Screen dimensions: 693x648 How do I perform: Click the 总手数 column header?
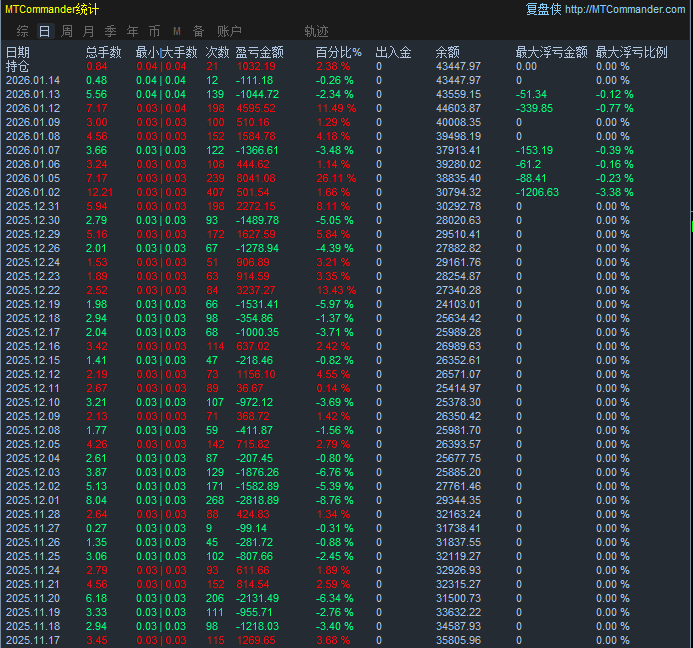pos(103,52)
